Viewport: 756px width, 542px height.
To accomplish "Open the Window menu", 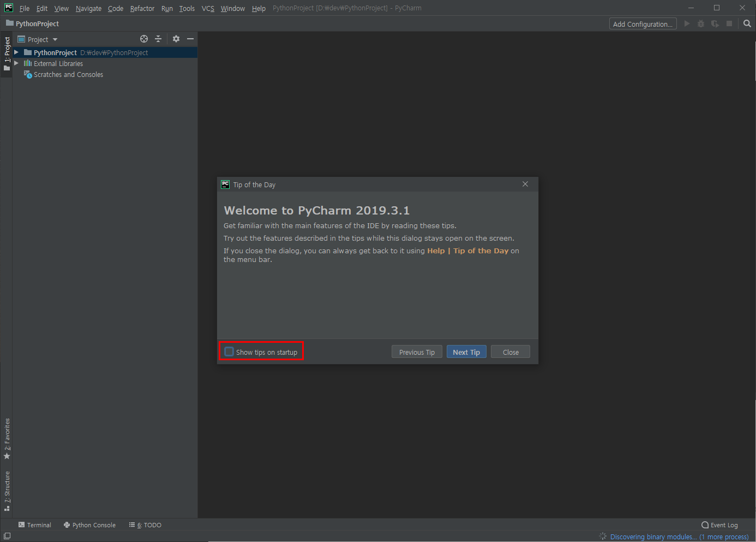I will pyautogui.click(x=233, y=8).
